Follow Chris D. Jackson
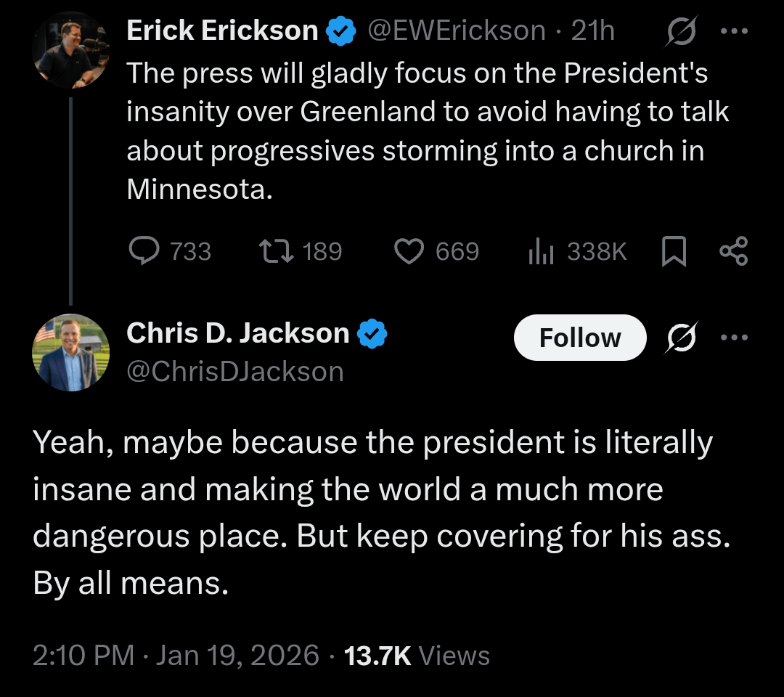 (579, 338)
